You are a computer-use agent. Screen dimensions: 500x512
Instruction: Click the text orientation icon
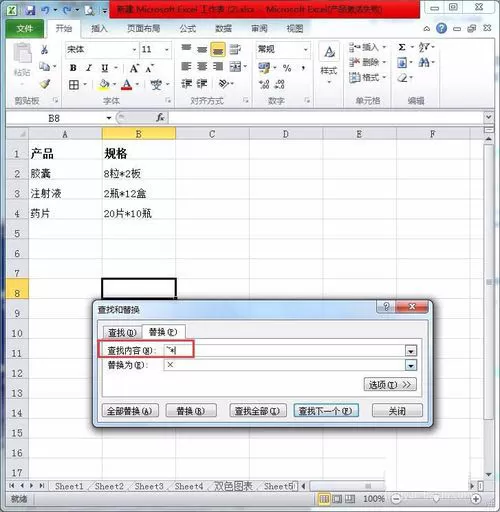click(x=224, y=83)
